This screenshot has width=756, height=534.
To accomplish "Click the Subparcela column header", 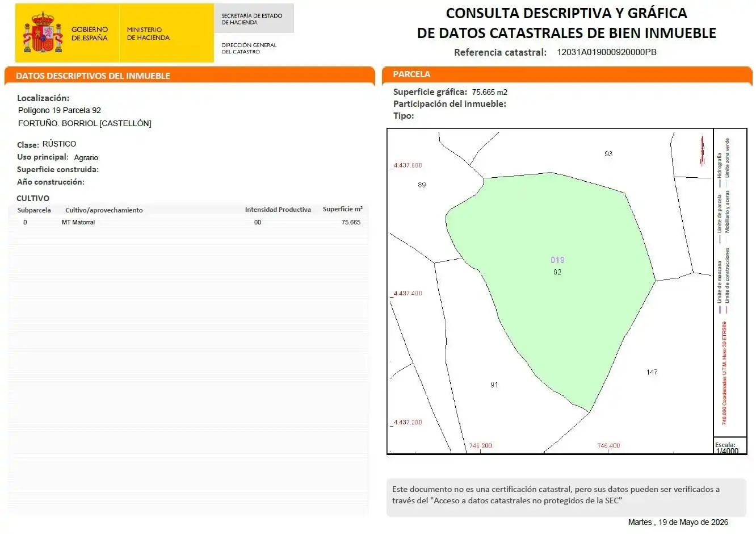I will tap(34, 210).
